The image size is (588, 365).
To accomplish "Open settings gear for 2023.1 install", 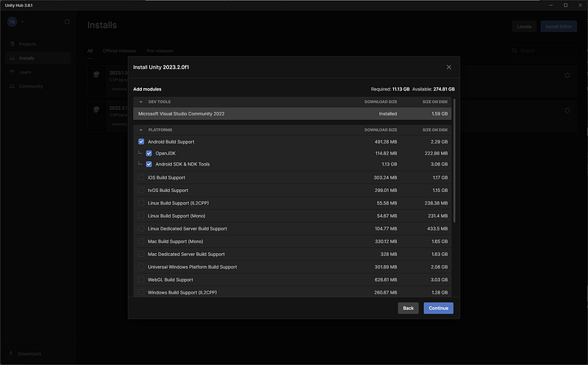I will click(x=567, y=76).
